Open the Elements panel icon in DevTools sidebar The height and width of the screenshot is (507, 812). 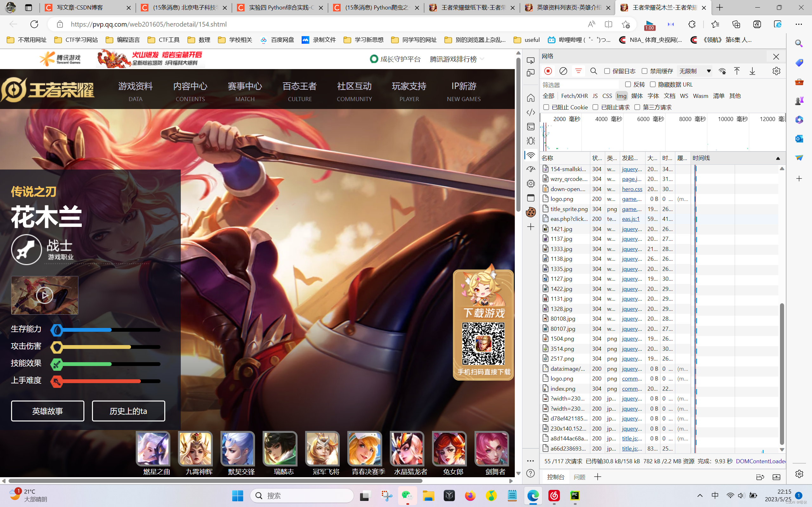click(x=530, y=112)
